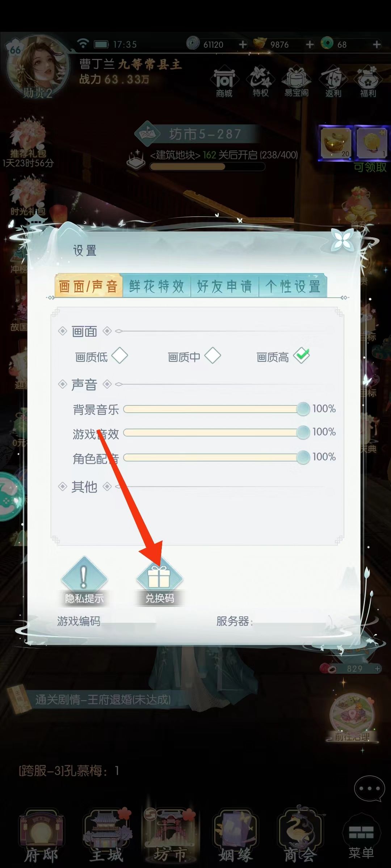Open the 返利 rebate icon
The width and height of the screenshot is (391, 868).
333,81
